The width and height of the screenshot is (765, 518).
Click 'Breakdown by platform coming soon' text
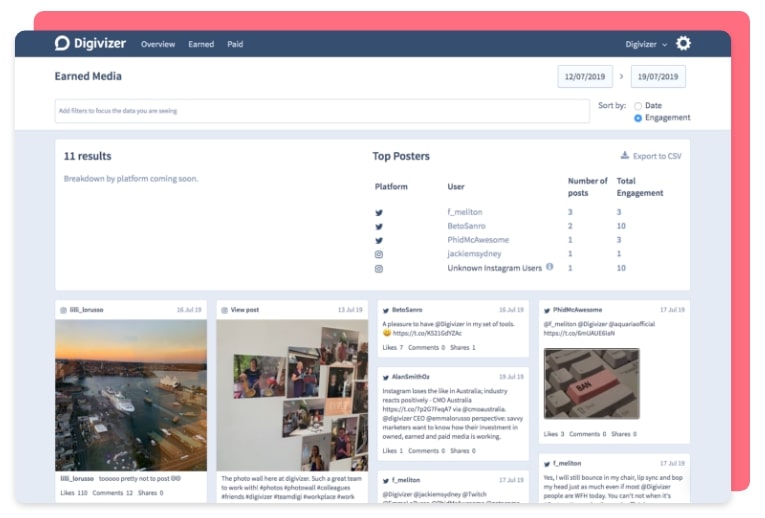click(131, 179)
